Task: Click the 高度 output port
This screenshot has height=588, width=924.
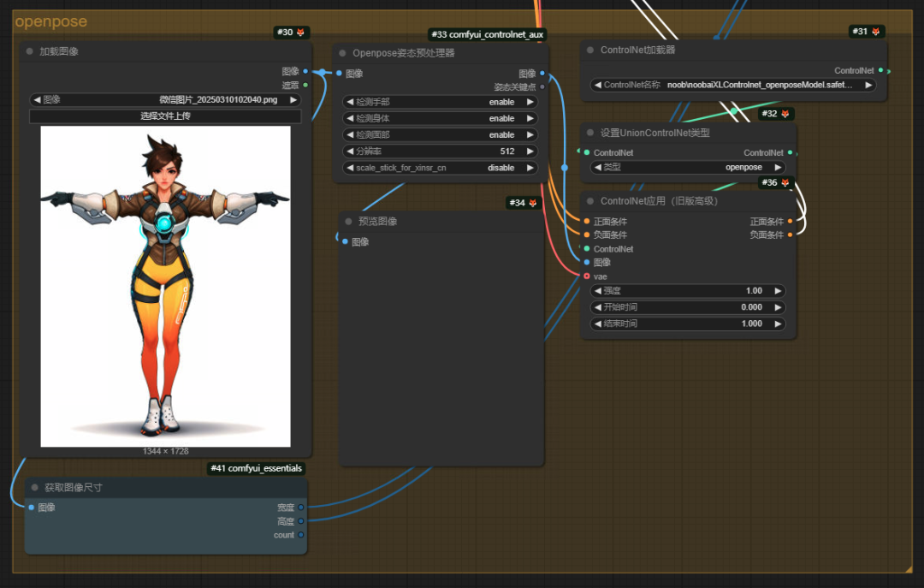Action: point(301,521)
